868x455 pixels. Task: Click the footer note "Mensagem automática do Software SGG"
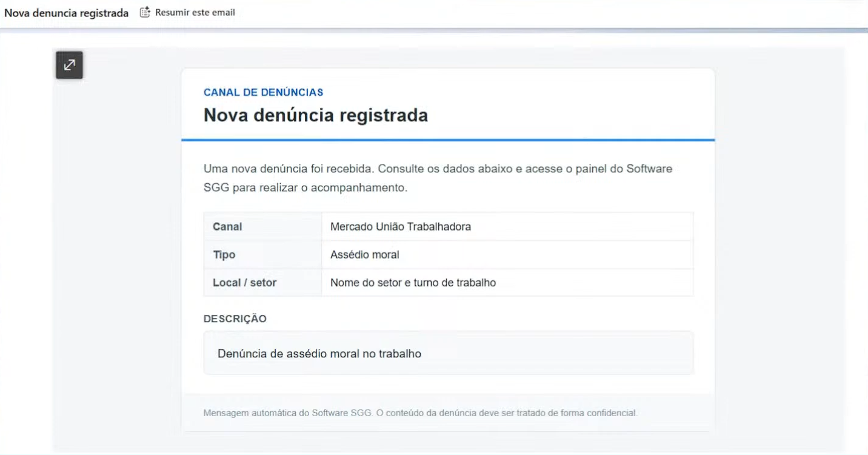click(420, 413)
